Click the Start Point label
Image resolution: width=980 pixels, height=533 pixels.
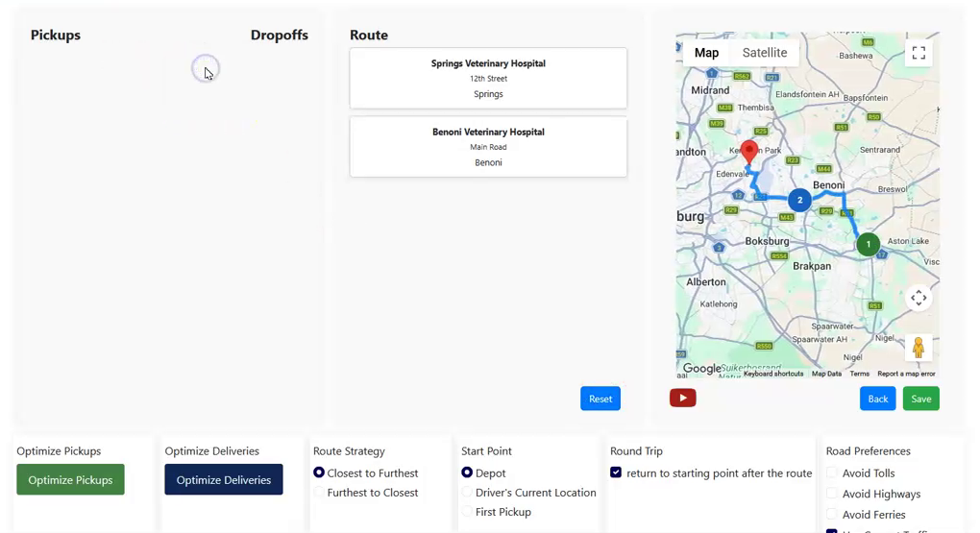(x=486, y=451)
